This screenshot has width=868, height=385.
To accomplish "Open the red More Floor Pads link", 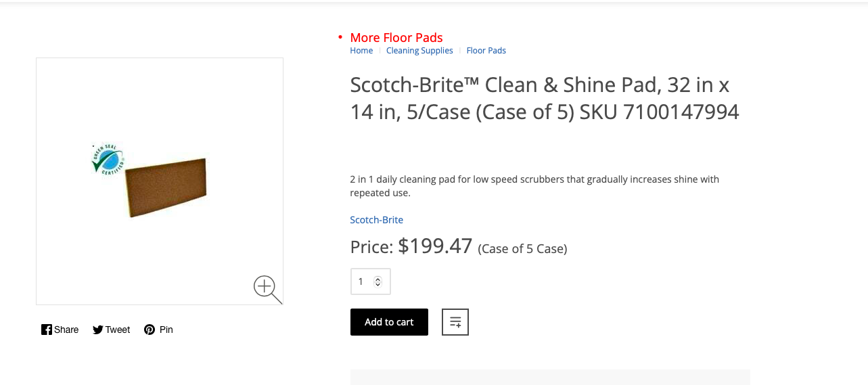I will click(x=396, y=38).
